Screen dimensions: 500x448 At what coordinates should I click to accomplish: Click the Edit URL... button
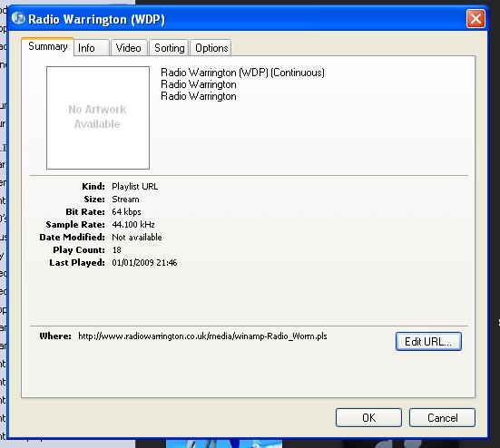tap(428, 341)
